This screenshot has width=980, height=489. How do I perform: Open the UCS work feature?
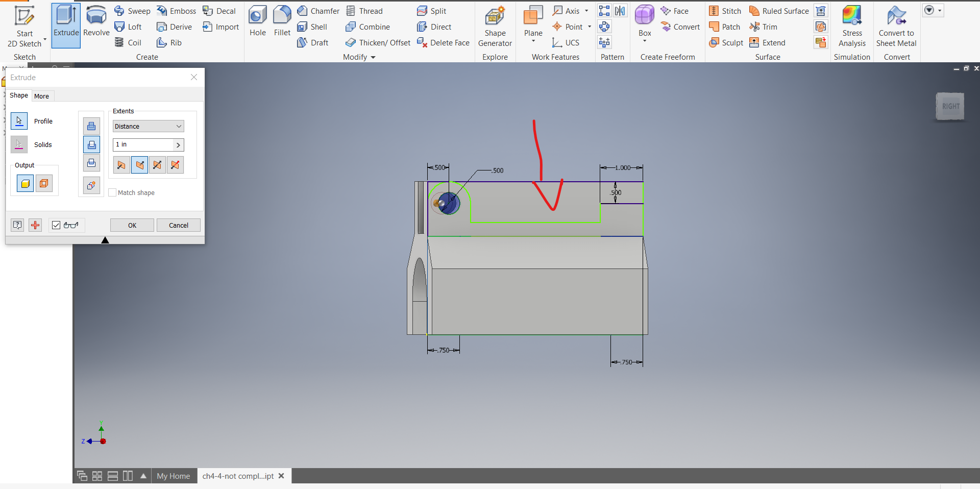pyautogui.click(x=566, y=42)
